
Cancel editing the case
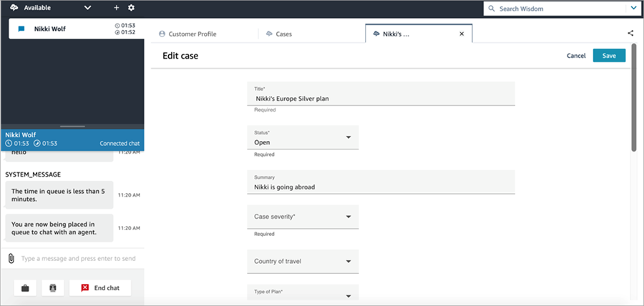(x=576, y=56)
